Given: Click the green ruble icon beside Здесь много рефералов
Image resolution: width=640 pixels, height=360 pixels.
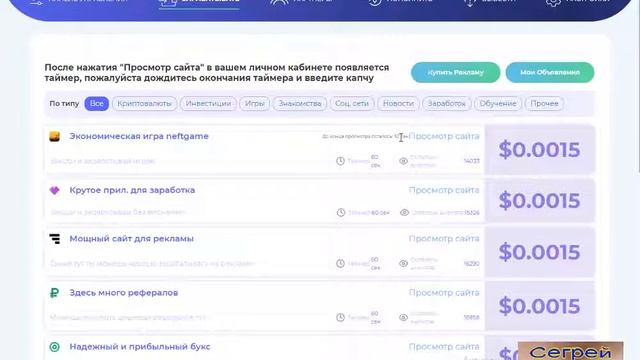Looking at the screenshot, I should coord(54,293).
